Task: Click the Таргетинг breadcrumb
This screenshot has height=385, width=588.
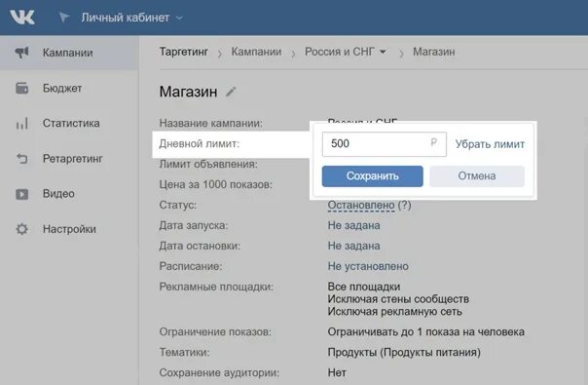Action: [x=183, y=52]
